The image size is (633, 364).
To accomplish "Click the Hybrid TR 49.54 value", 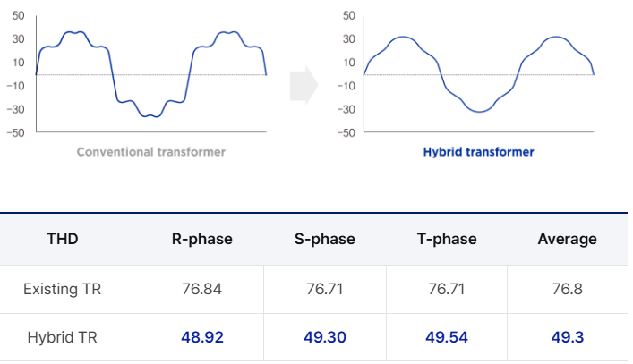I will [x=447, y=337].
